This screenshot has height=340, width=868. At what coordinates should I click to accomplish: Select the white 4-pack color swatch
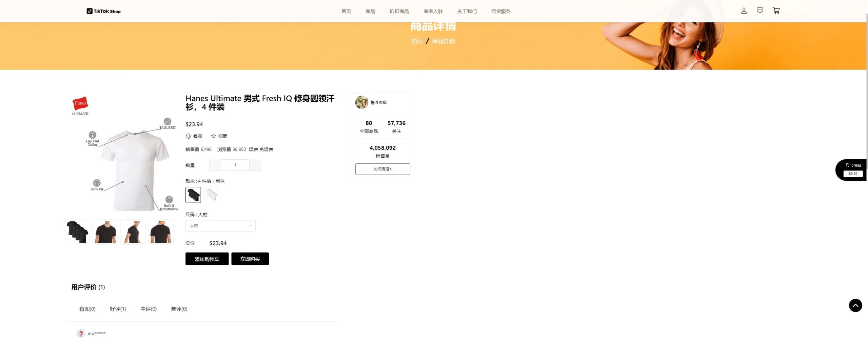[x=212, y=195]
